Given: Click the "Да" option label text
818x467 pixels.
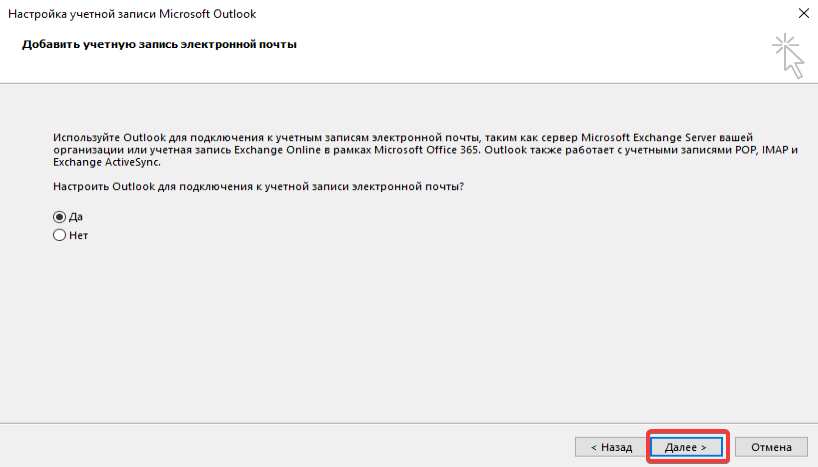Looking at the screenshot, I should pos(75,215).
